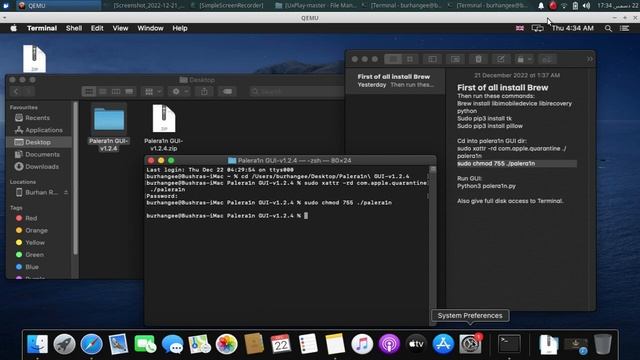The image size is (640, 360).
Task: Open App Store from the Dock
Action: coord(443,344)
